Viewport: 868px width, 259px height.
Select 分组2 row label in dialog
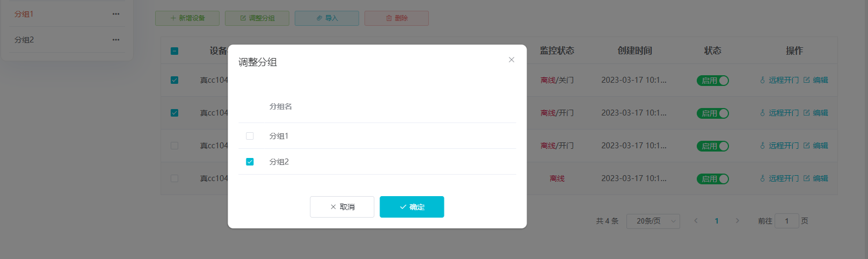279,162
